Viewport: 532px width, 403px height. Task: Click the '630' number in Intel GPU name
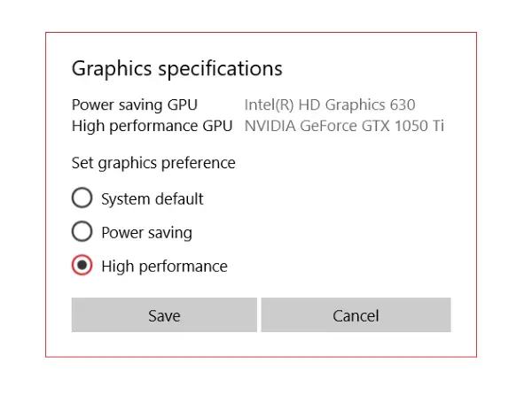click(x=403, y=105)
